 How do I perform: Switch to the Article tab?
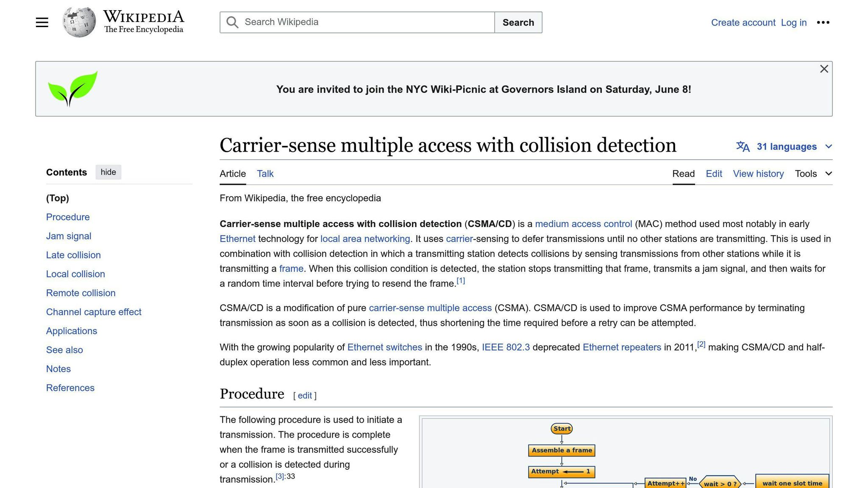[233, 174]
